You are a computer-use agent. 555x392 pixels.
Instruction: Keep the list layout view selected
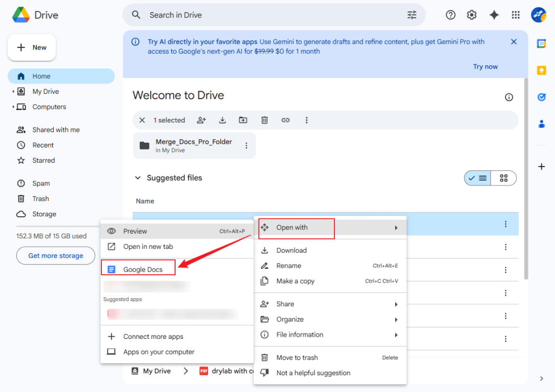(x=477, y=177)
